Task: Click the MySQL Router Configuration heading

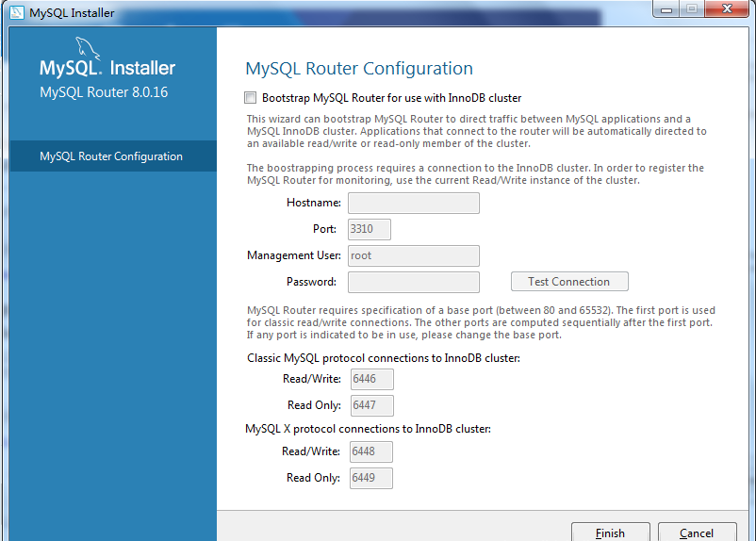Action: [359, 69]
